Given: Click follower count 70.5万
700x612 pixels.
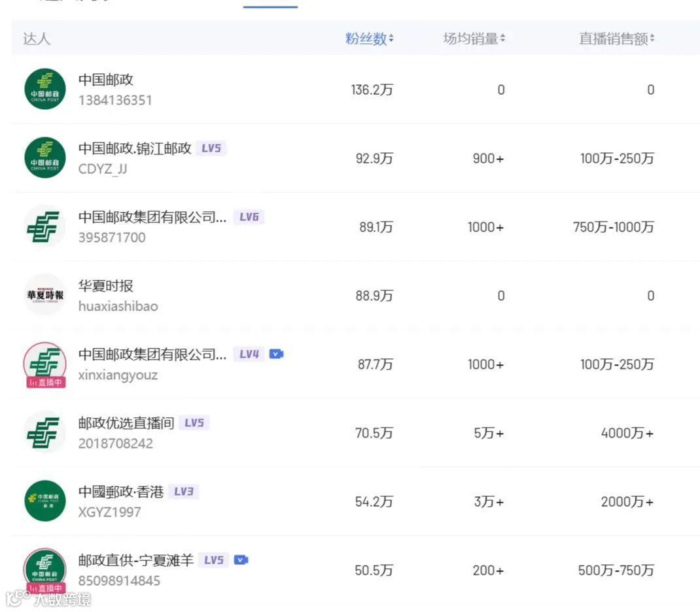Looking at the screenshot, I should 374,433.
